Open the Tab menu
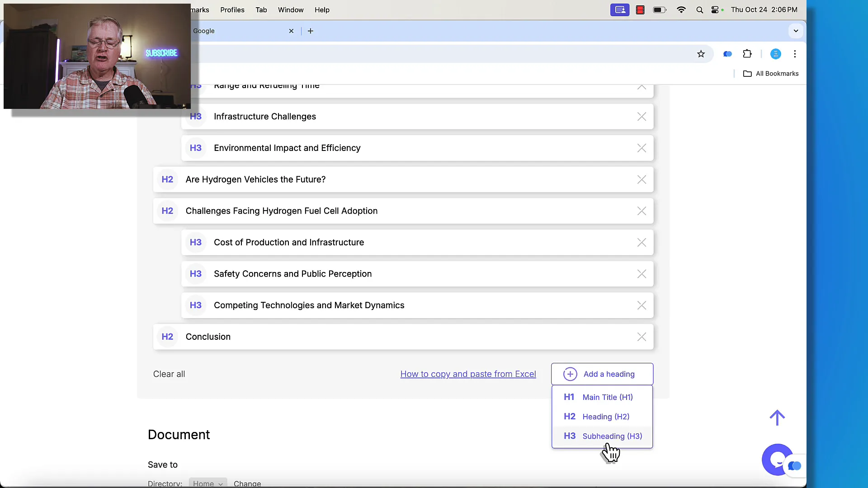The image size is (868, 488). click(x=261, y=10)
